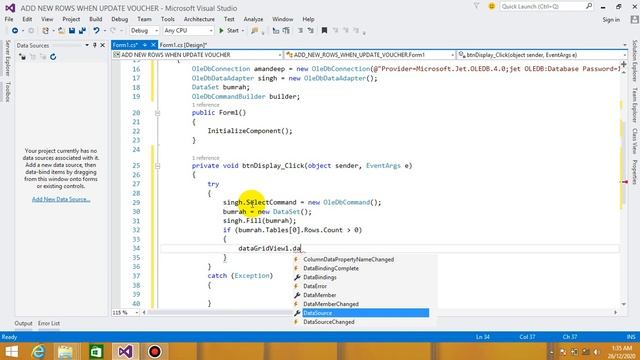Click the account picture icon beside Sign in

(634, 20)
